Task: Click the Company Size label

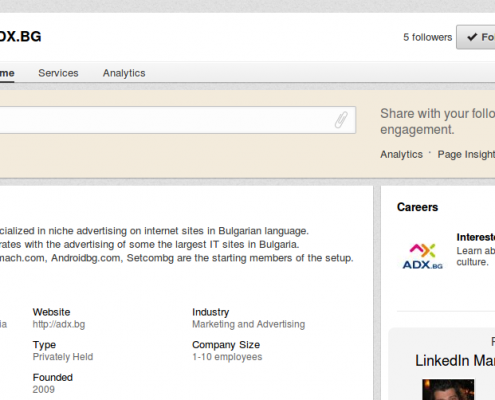Action: [226, 345]
